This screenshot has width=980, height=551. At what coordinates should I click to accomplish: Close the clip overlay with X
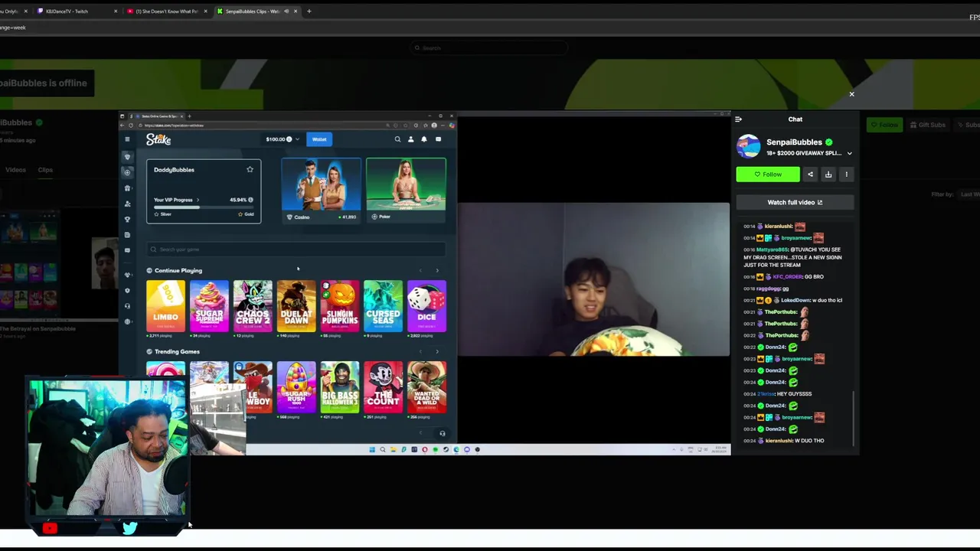(851, 94)
